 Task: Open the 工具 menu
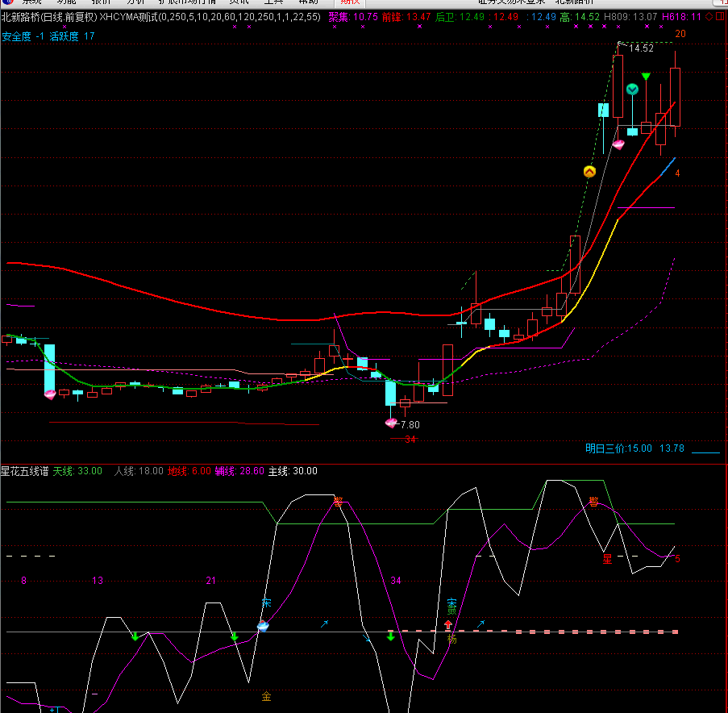pyautogui.click(x=273, y=2)
